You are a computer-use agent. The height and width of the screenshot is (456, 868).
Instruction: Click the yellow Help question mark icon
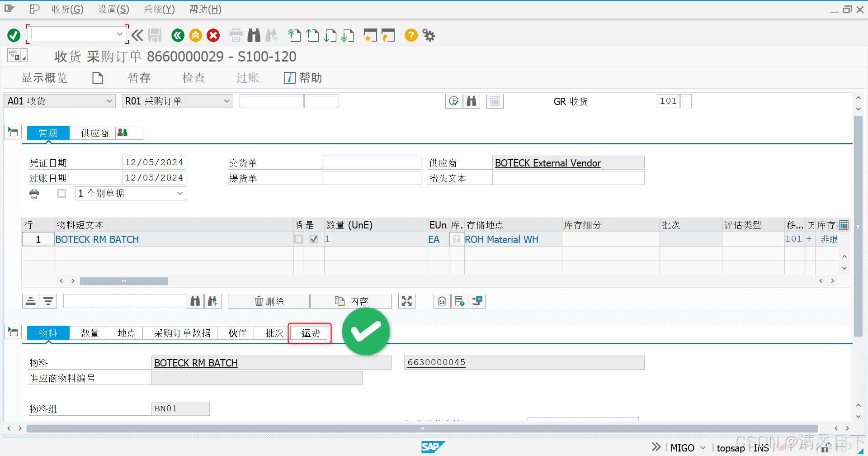[410, 35]
